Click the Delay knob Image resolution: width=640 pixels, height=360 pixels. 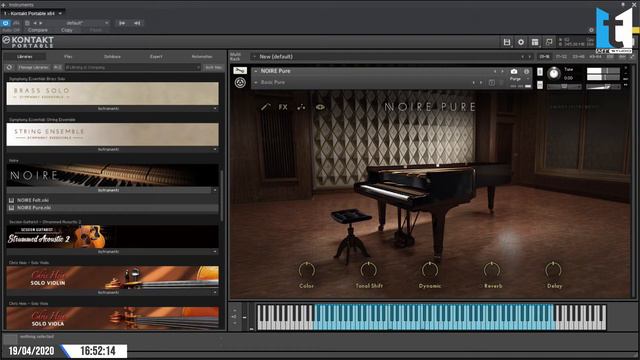click(x=553, y=270)
